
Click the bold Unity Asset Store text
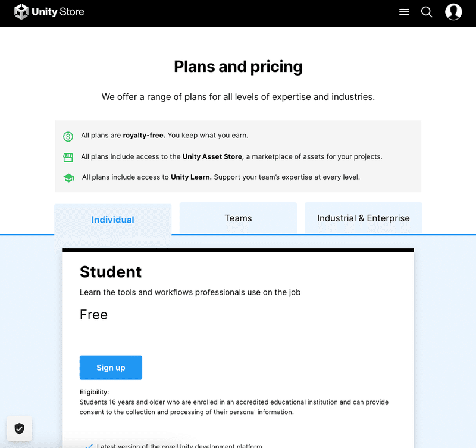[x=212, y=157]
